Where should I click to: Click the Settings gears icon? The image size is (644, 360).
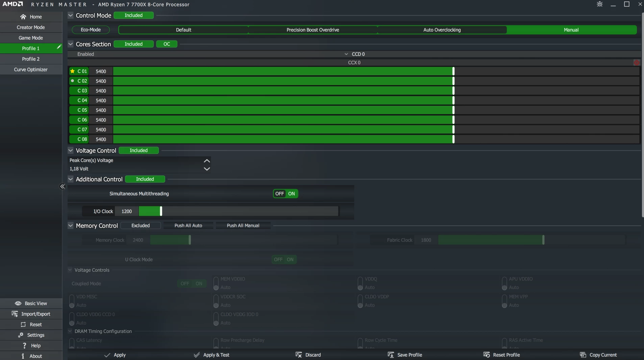[21, 335]
